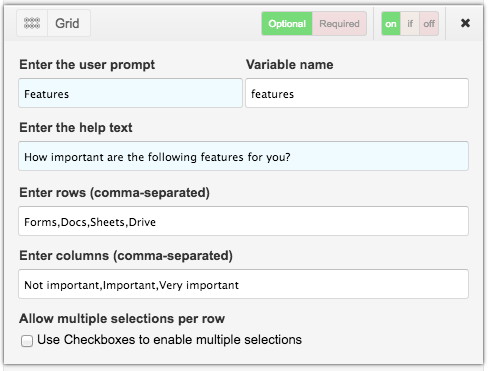The height and width of the screenshot is (371, 489).
Task: Click the 'Variable name' label
Action: point(289,64)
